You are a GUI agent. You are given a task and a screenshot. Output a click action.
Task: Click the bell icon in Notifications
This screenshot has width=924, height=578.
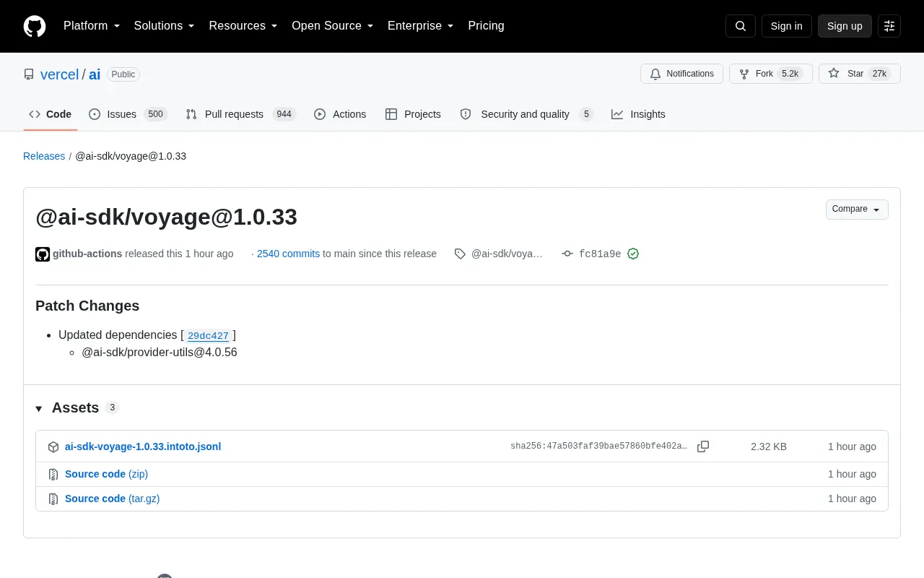click(x=655, y=74)
